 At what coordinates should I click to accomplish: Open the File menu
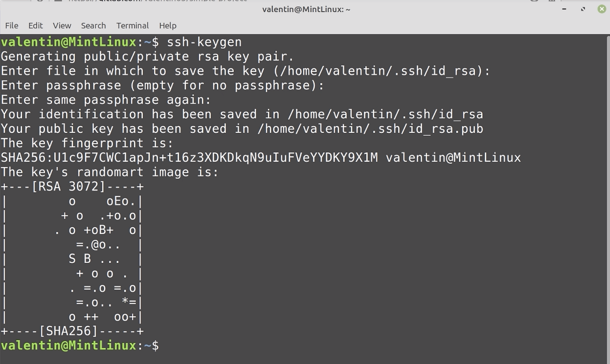(11, 26)
